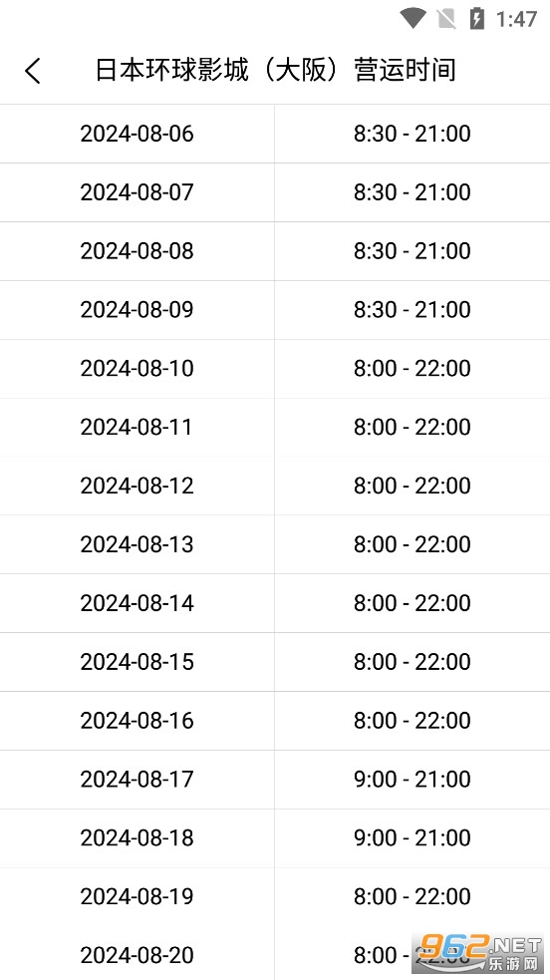The height and width of the screenshot is (980, 550).
Task: Tap hours 8:00 - 22:00 for 2024-08-14
Action: coord(412,604)
